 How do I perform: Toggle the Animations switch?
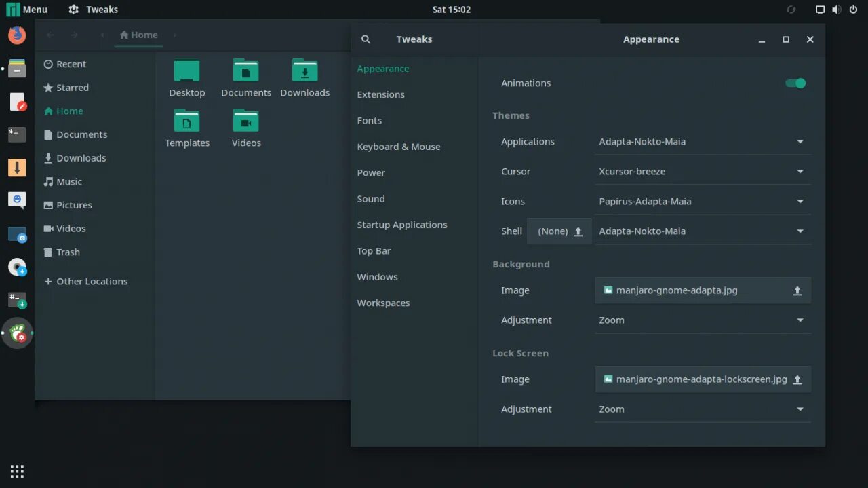(795, 83)
